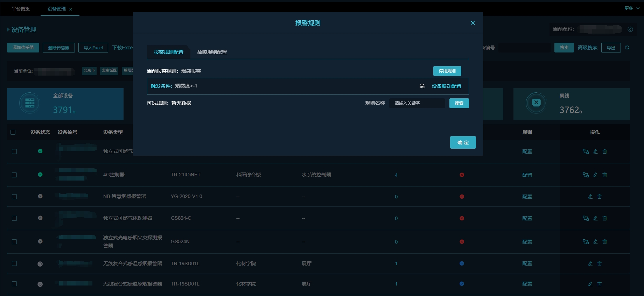Click the green online status icon in the 4G控制器 row
The height and width of the screenshot is (296, 644).
pyautogui.click(x=40, y=175)
